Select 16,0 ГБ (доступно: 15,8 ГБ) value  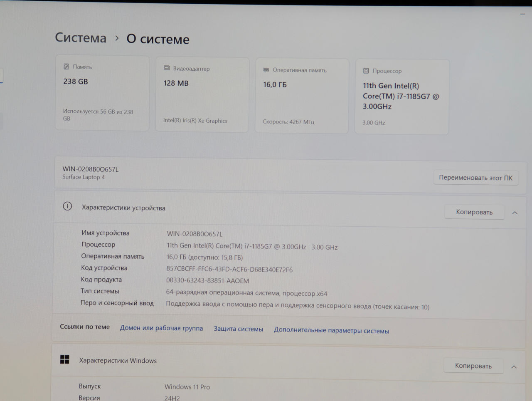pyautogui.click(x=204, y=257)
